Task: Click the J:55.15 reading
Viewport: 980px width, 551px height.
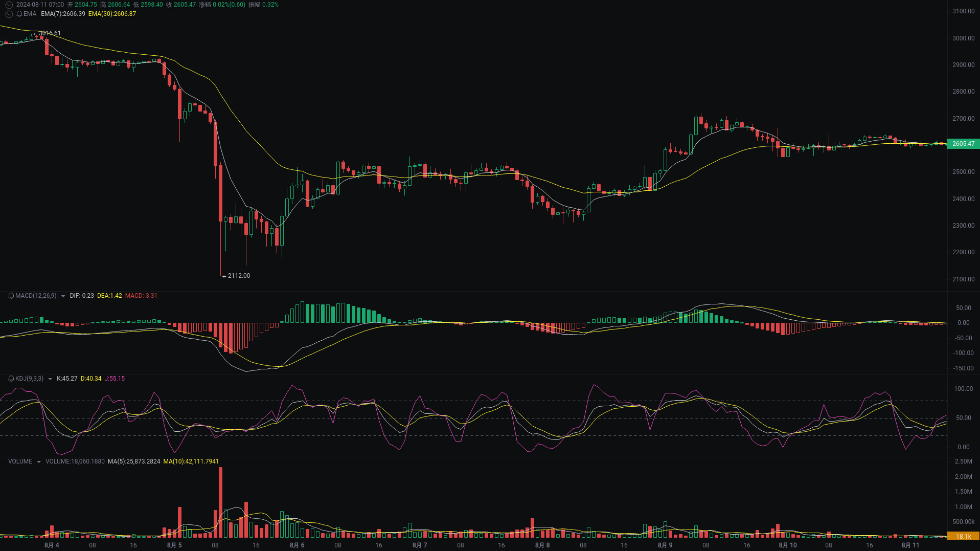Action: tap(115, 379)
